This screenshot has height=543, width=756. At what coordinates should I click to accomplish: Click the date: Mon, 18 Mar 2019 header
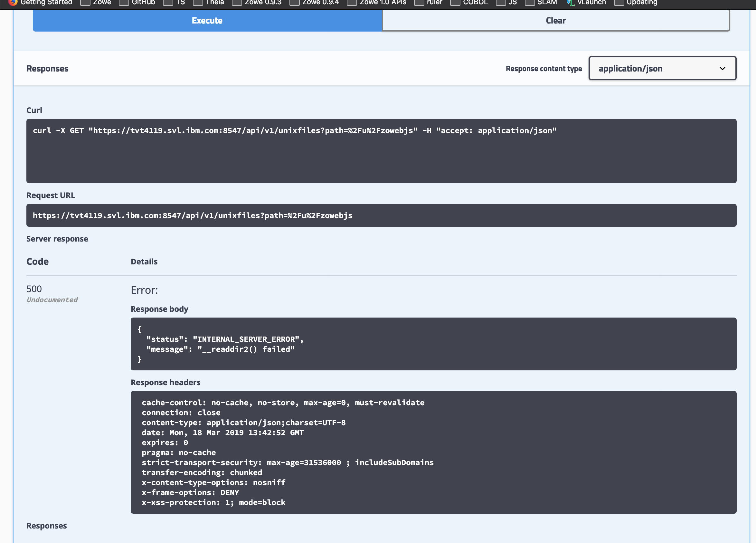pos(223,433)
